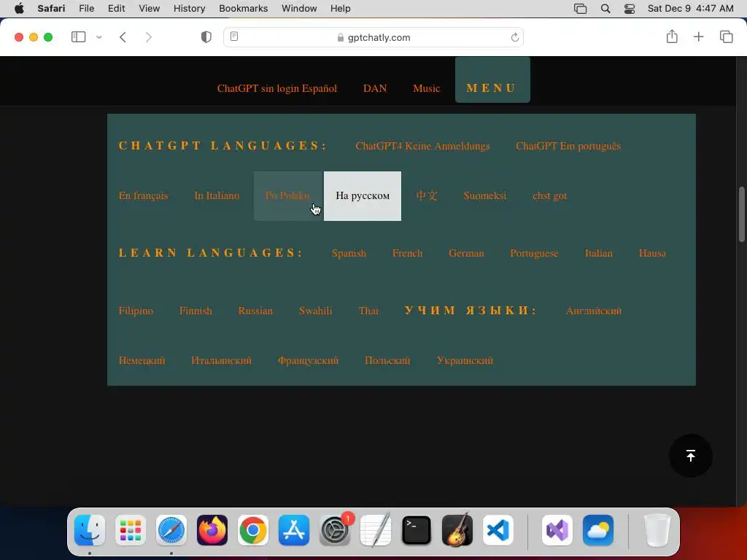Launch Google Chrome from the Dock
Image resolution: width=747 pixels, height=560 pixels.
[253, 530]
